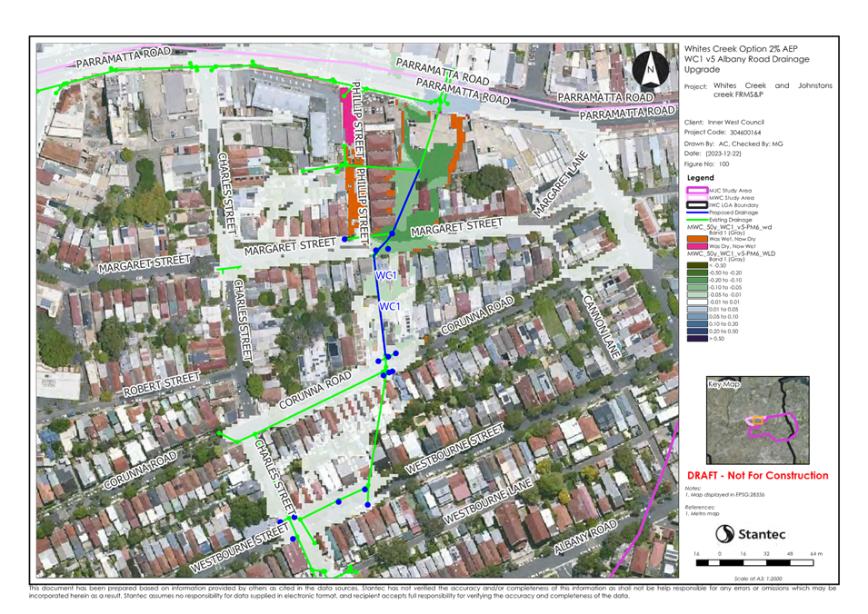Click the 'MWC_50y_WC1_v5-PM6_WLD' layer name
Image resolution: width=868 pixels, height=614 pixels.
pyautogui.click(x=731, y=253)
